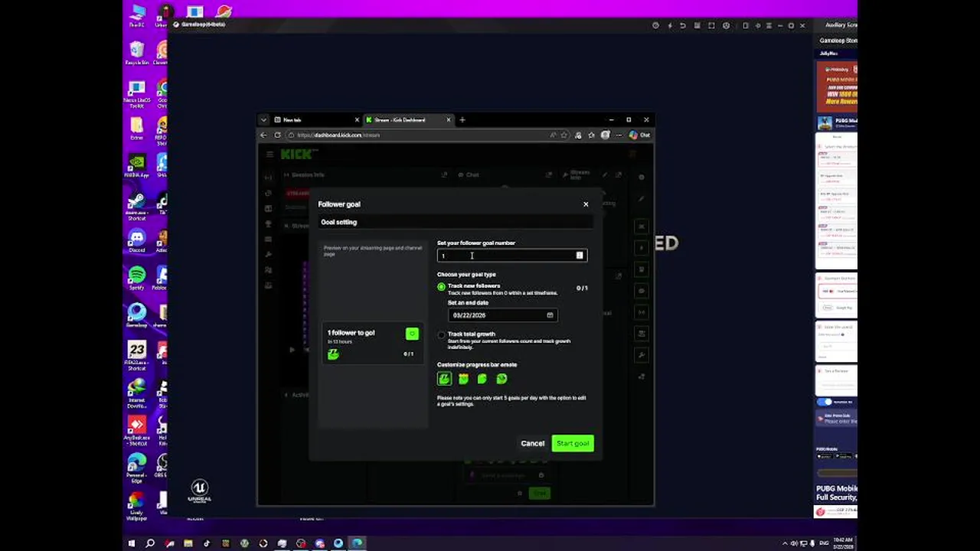Screen dimensions: 980x551
Task: Click the follower goal number input field
Action: [x=511, y=256]
